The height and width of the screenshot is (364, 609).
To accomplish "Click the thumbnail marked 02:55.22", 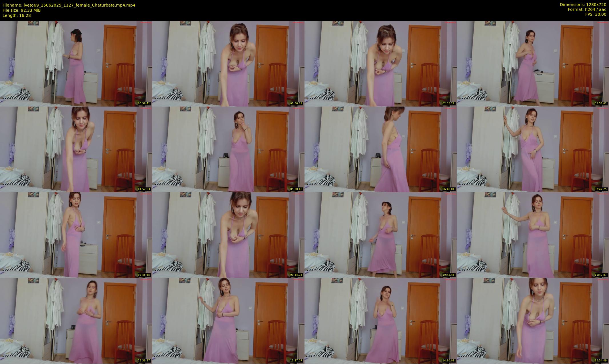I will pos(380,63).
